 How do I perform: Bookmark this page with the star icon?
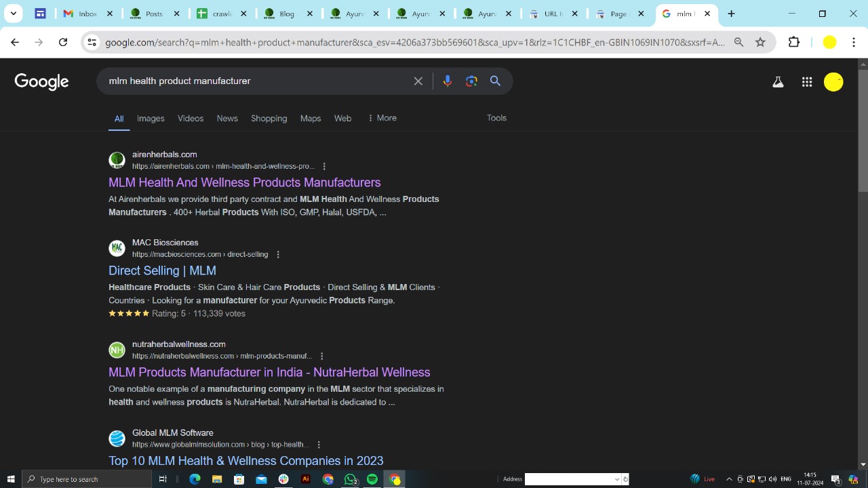(760, 42)
